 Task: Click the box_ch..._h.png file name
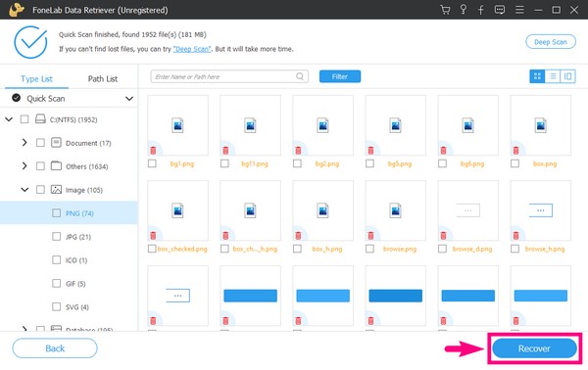(x=255, y=249)
